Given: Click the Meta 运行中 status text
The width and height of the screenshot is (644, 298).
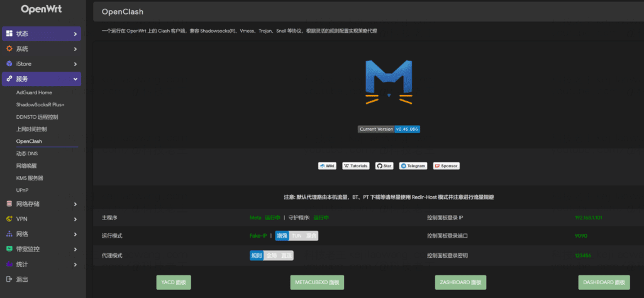Looking at the screenshot, I should (x=265, y=218).
